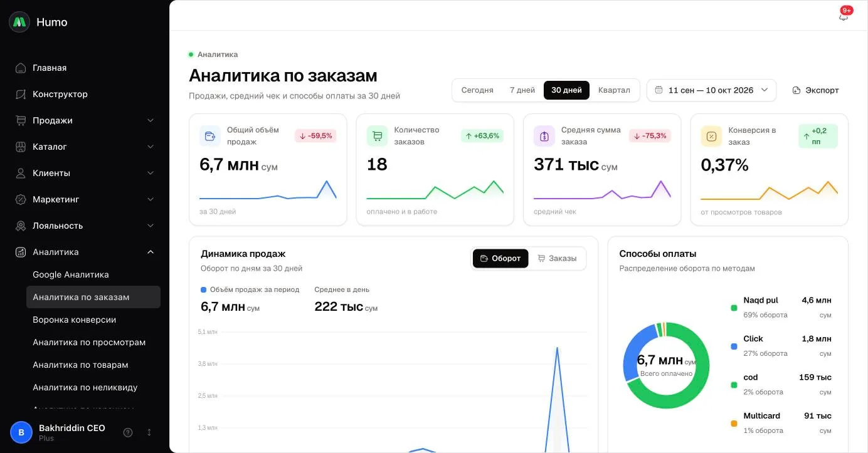The height and width of the screenshot is (453, 868).
Task: Expand the Продажи submenu chevron
Action: (x=151, y=120)
